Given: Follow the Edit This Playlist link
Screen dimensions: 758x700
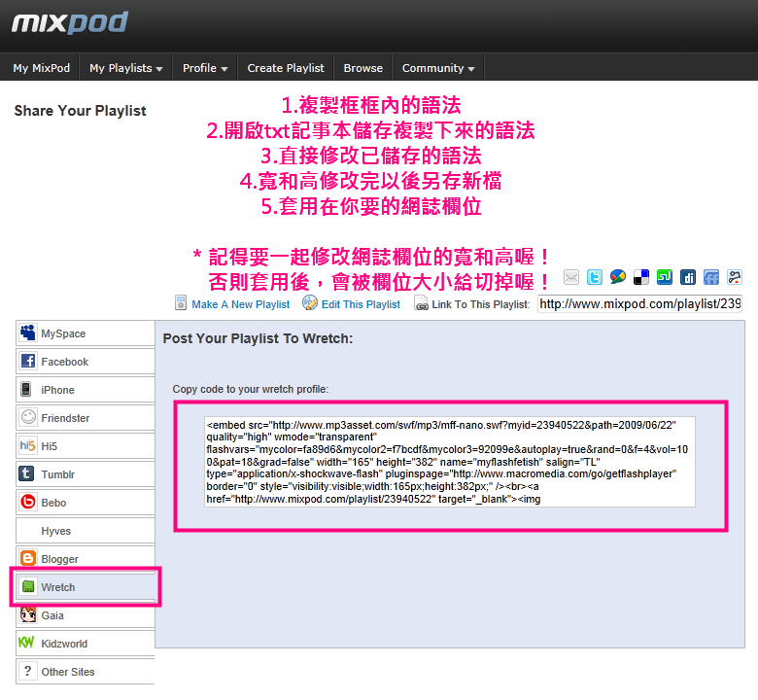Looking at the screenshot, I should coord(362,304).
